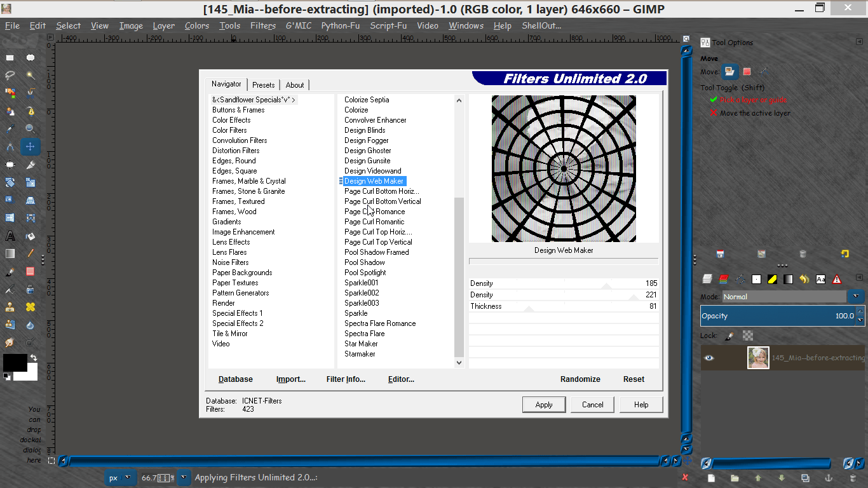This screenshot has width=868, height=488.
Task: Open the Free Select lasso tool
Action: pos(10,76)
